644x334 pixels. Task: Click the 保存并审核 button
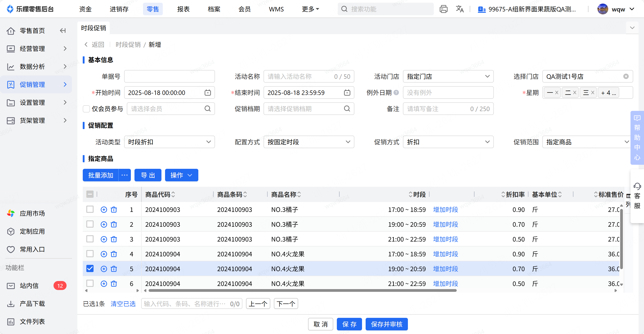click(x=387, y=324)
